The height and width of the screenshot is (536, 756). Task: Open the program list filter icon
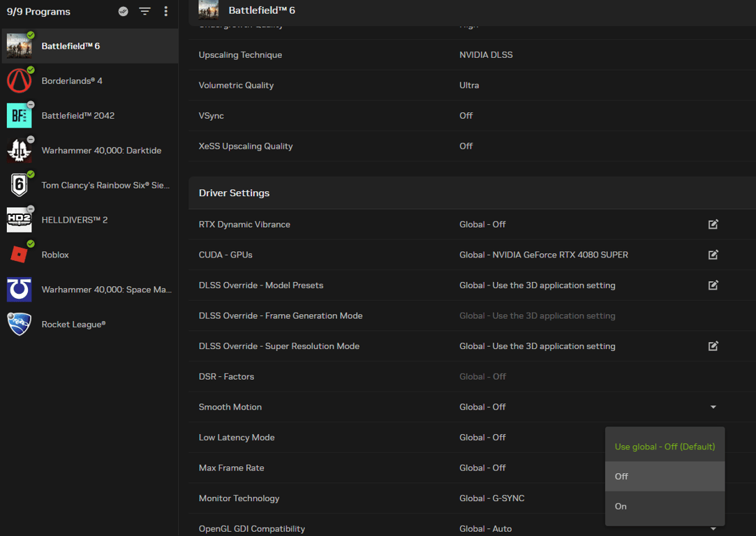tap(144, 11)
